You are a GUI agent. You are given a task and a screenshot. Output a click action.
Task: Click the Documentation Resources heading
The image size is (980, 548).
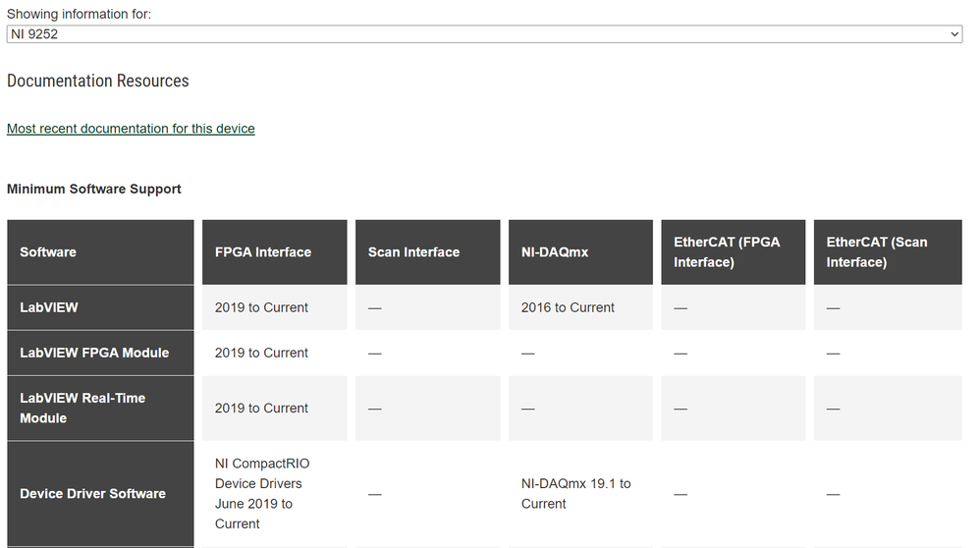pyautogui.click(x=97, y=82)
